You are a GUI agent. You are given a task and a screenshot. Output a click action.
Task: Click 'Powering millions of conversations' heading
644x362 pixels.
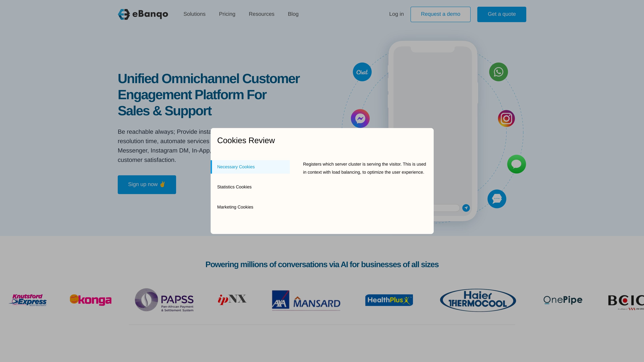(x=322, y=265)
